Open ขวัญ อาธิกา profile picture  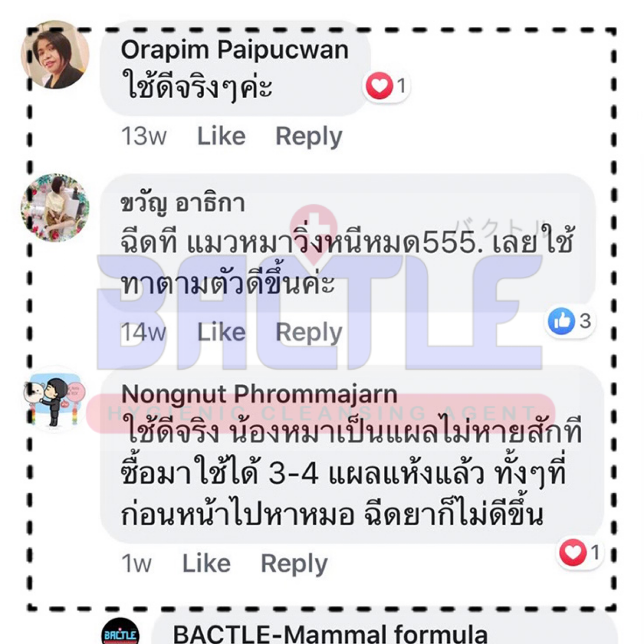55,208
